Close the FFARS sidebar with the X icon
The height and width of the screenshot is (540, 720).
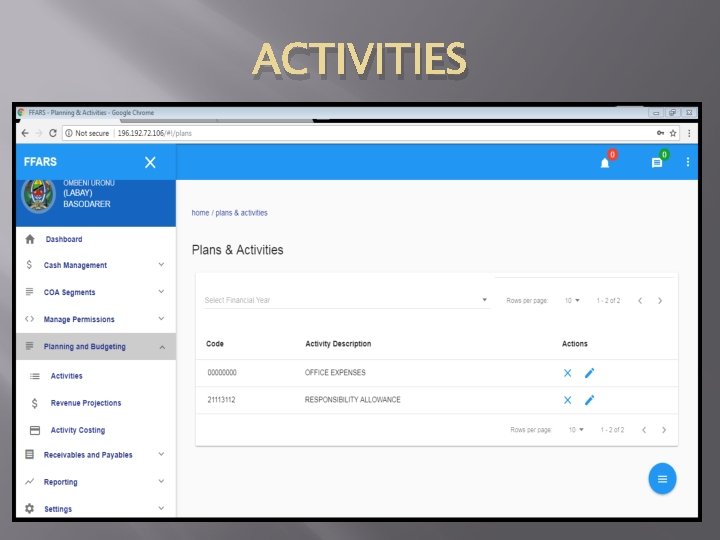[x=150, y=162]
